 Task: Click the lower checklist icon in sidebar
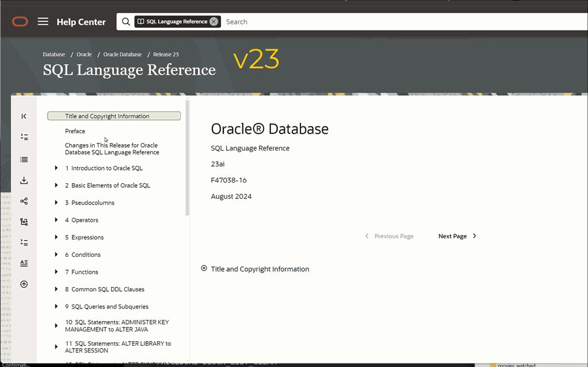coord(24,242)
